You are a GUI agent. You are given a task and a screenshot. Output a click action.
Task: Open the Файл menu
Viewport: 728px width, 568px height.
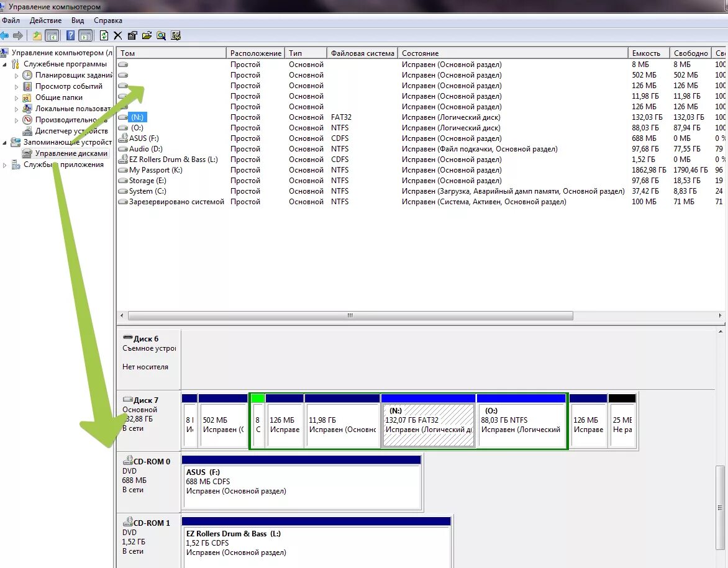[11, 20]
